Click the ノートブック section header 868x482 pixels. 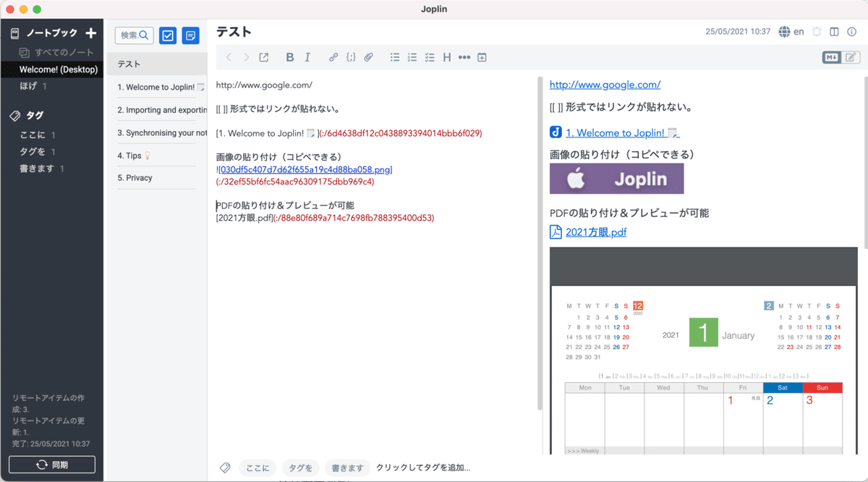[x=52, y=33]
